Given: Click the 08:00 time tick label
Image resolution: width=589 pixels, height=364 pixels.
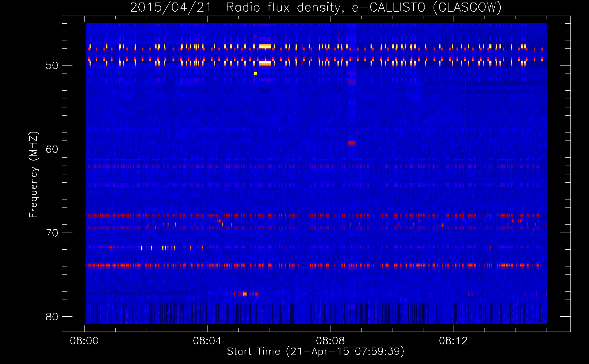Looking at the screenshot, I should point(84,341).
